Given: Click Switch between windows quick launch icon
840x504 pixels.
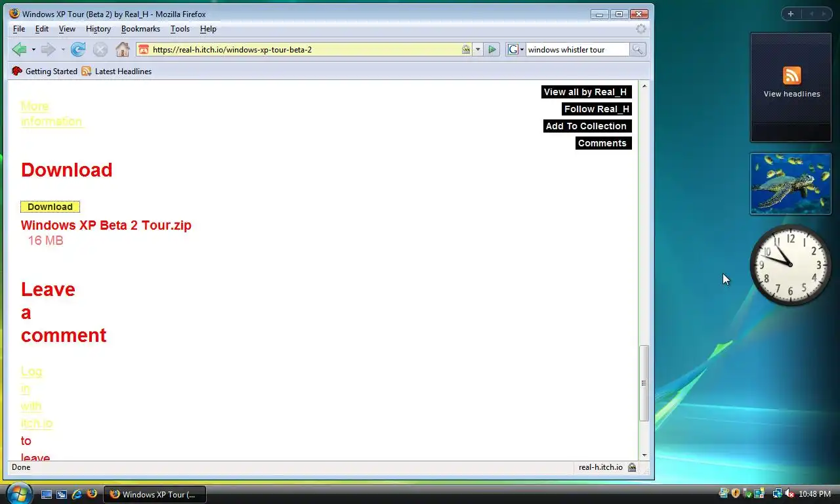Looking at the screenshot, I should tap(62, 494).
